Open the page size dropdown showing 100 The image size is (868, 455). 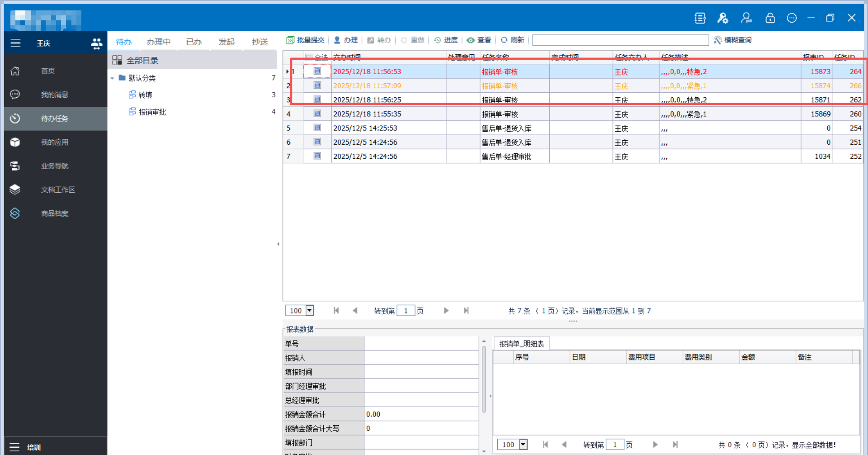310,311
